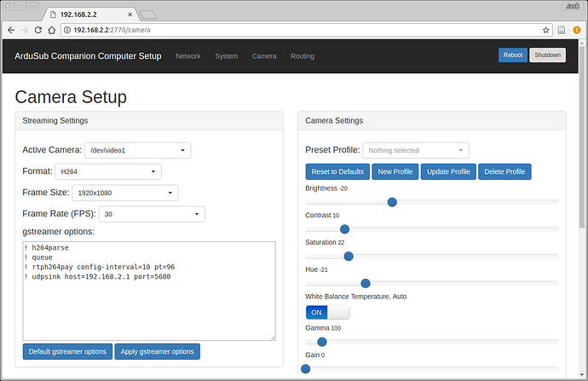The height and width of the screenshot is (381, 588).
Task: Open the Active Camera dropdown
Action: click(x=137, y=150)
